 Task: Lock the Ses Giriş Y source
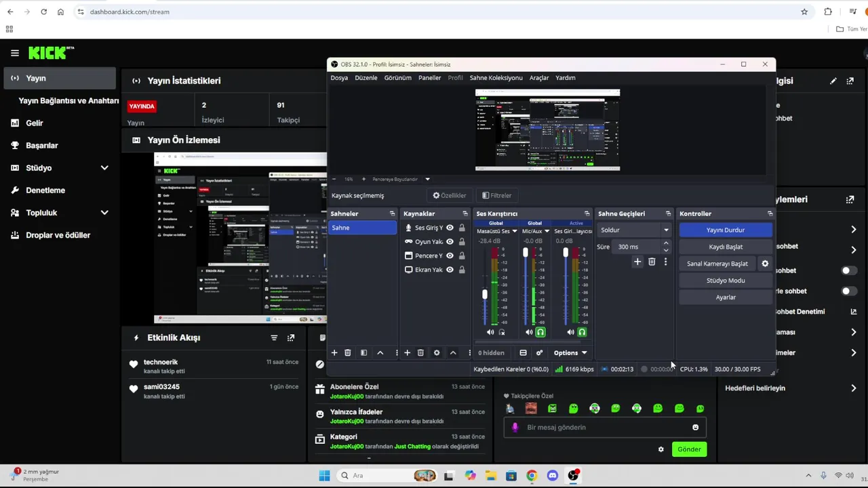462,228
